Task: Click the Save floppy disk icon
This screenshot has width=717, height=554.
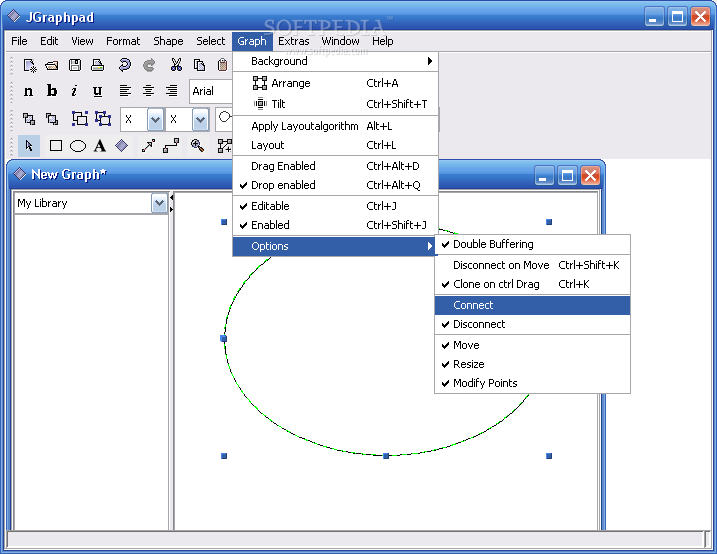Action: (x=75, y=65)
